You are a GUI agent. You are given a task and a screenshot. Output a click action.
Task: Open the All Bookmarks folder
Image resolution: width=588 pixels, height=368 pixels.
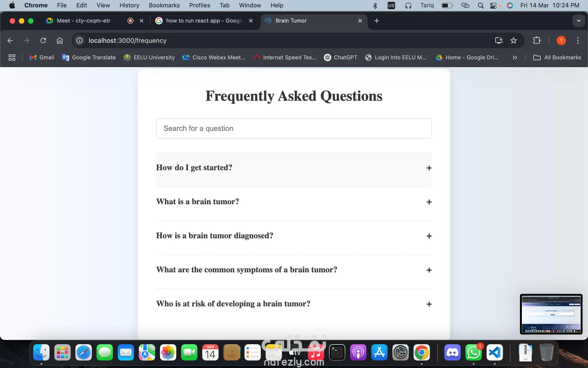[x=557, y=57]
